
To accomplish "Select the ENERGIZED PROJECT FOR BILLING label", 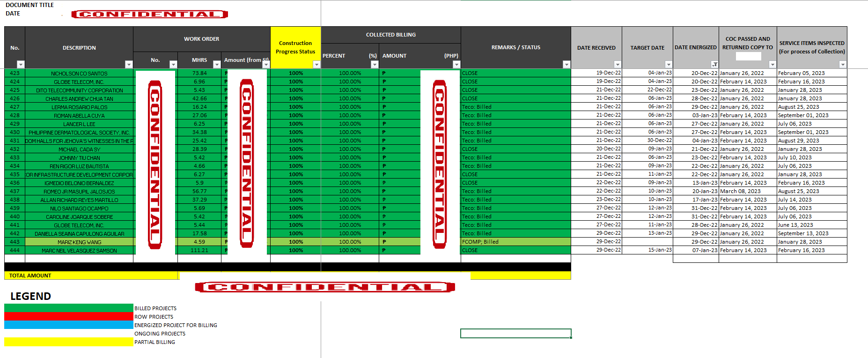I will 176,325.
